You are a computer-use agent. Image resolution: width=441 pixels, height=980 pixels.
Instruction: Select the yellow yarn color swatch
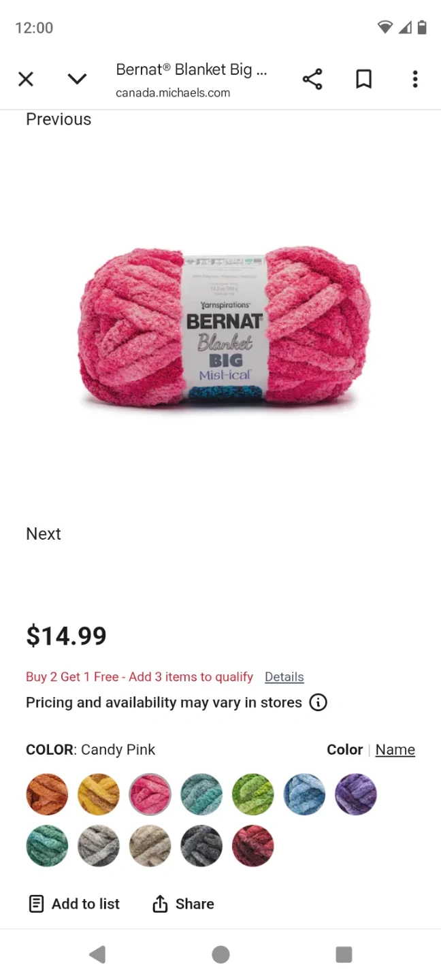point(99,794)
